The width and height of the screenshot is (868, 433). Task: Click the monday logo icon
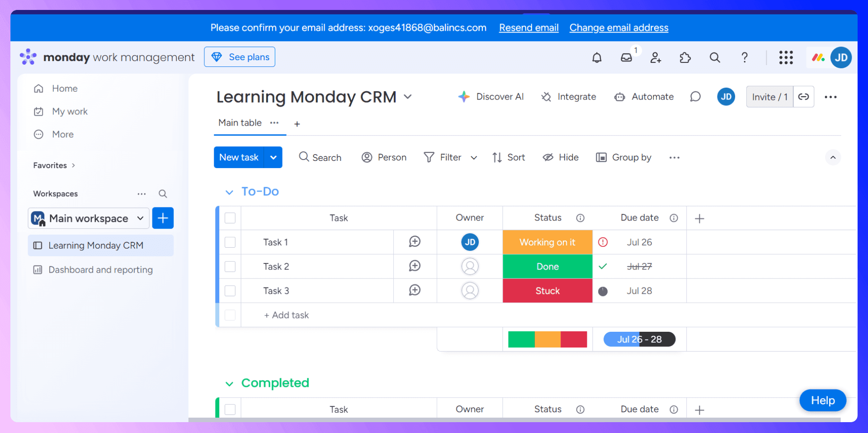click(x=28, y=57)
